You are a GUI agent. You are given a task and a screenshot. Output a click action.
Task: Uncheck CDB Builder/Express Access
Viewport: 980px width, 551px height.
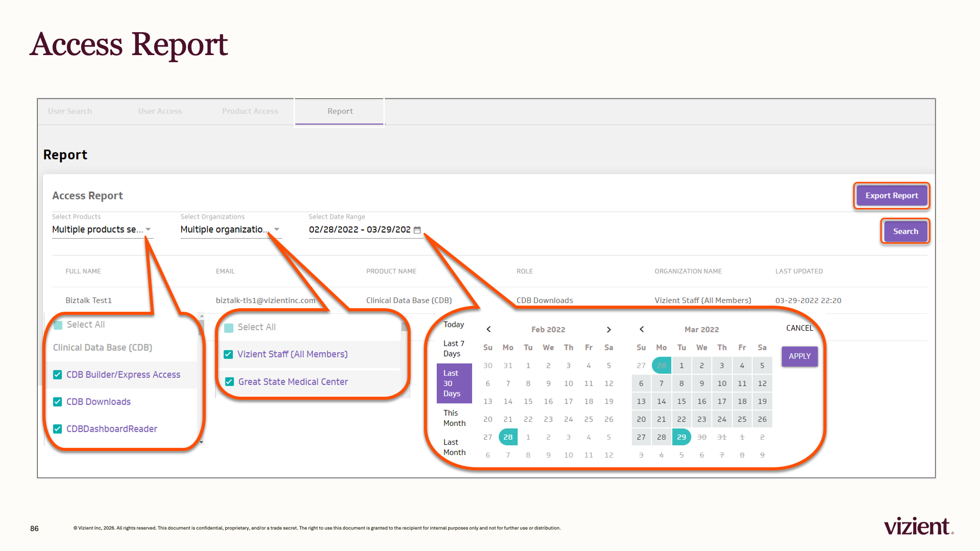point(58,374)
